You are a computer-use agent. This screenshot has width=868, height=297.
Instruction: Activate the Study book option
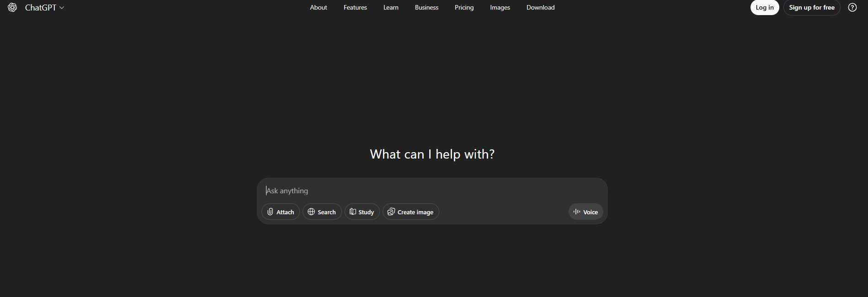coord(362,212)
